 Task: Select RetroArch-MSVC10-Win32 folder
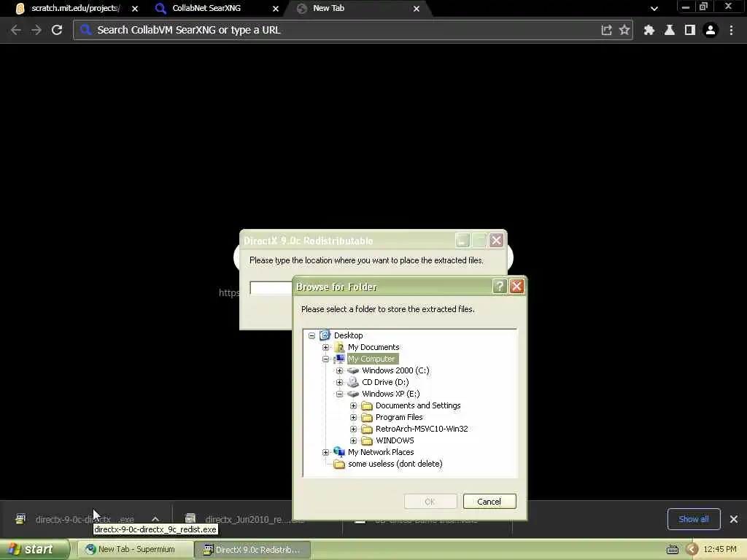[x=422, y=429]
